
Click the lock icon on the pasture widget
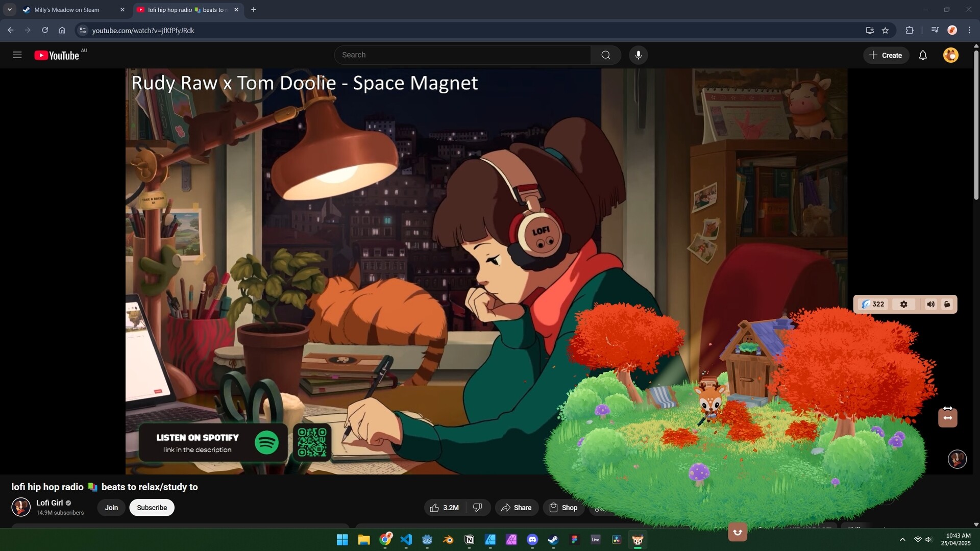pos(948,304)
